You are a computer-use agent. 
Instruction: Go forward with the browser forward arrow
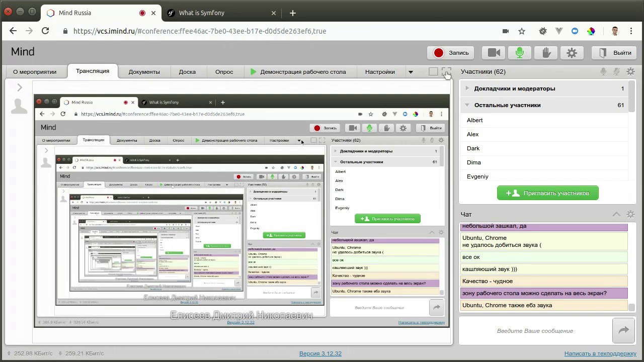coord(29,31)
